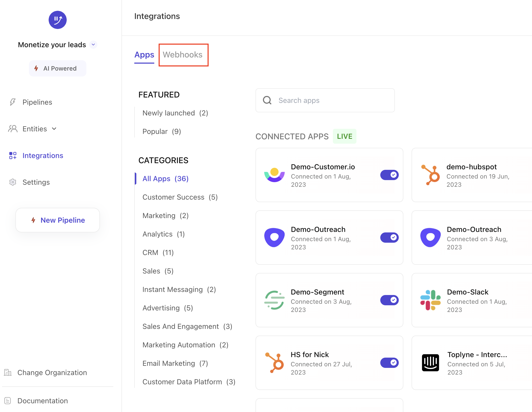
Task: Open the Monetize your leads dropdown
Action: tap(93, 45)
